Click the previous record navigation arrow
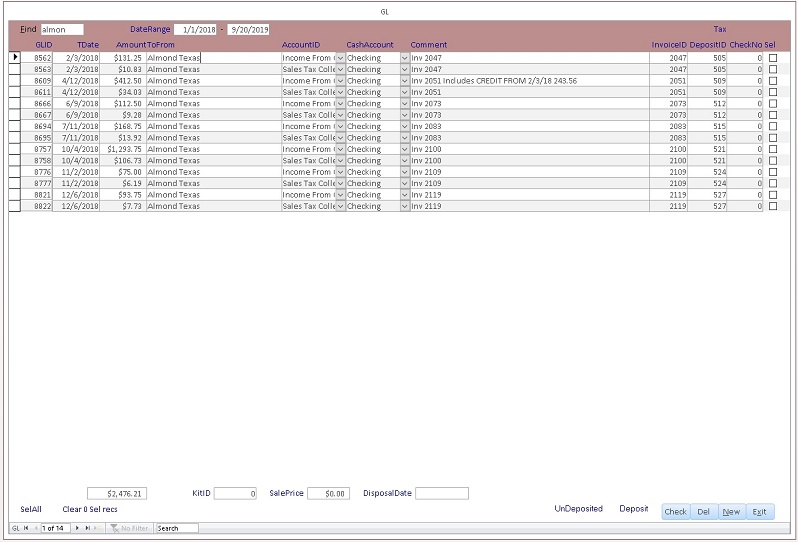 (36, 528)
